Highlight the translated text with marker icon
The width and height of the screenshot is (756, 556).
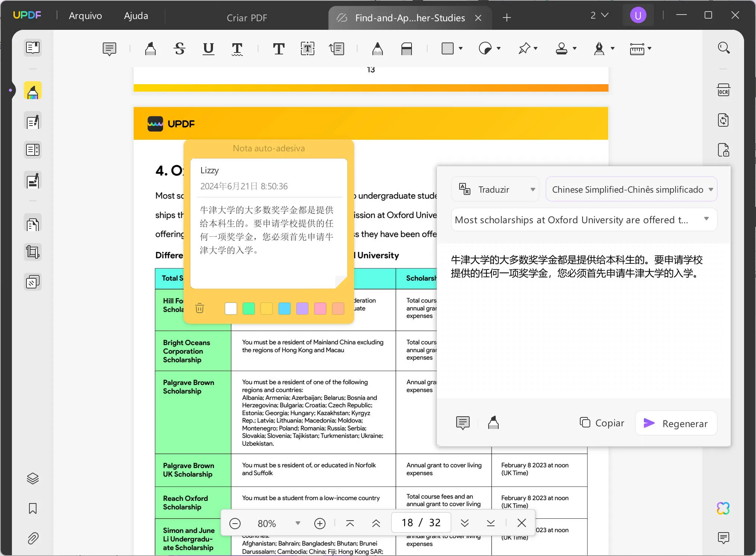[x=493, y=423]
